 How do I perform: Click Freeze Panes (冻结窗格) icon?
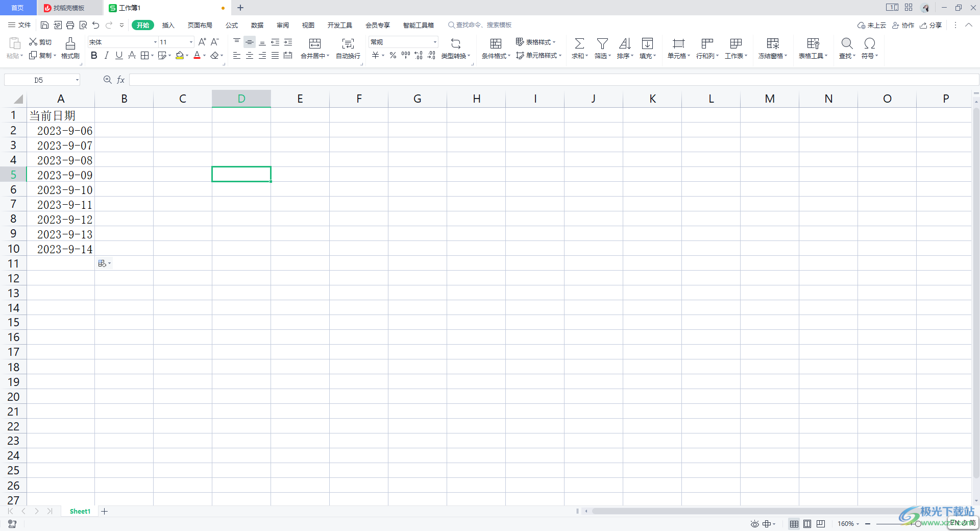[x=773, y=43]
